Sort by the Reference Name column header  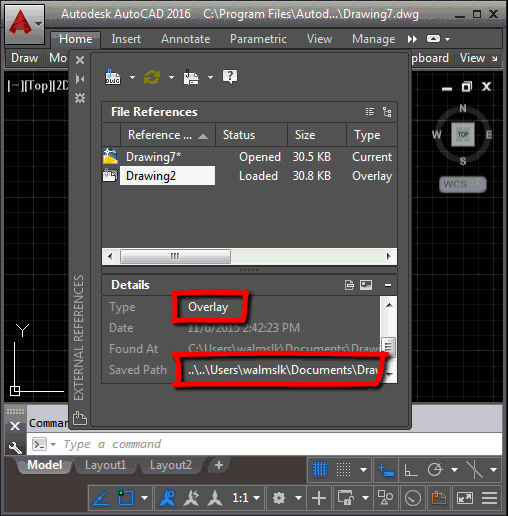point(168,135)
